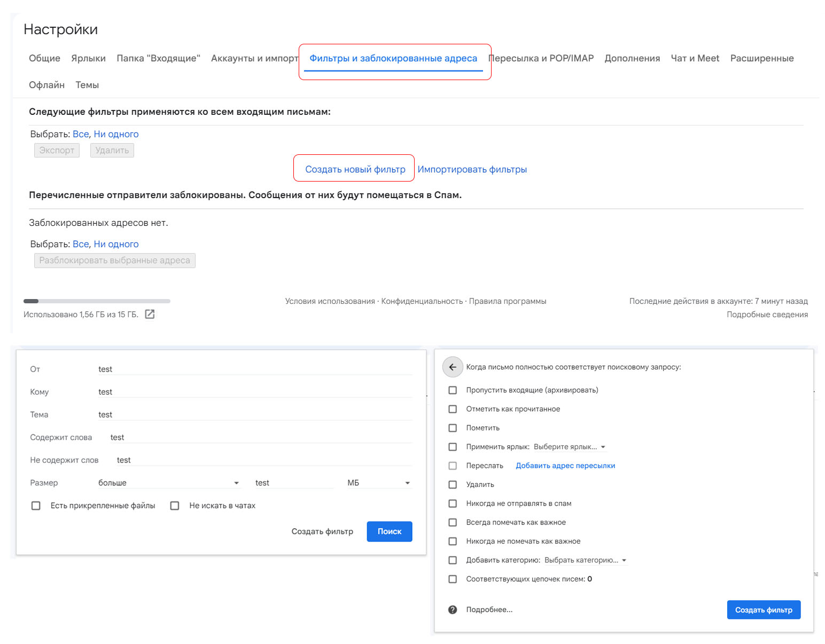Viewport: 825px width, 644px height.
Task: Open 'Темы' settings tab
Action: (x=87, y=85)
